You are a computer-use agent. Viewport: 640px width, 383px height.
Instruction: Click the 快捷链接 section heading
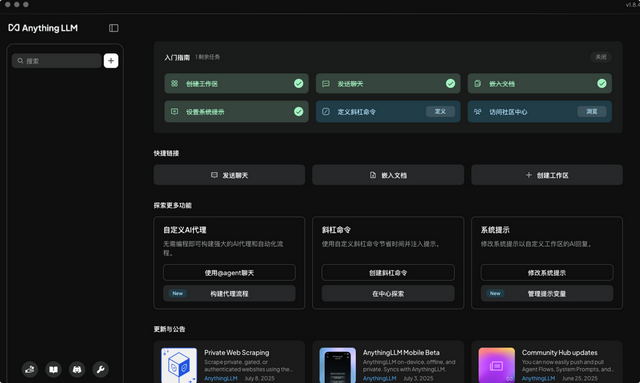[166, 153]
